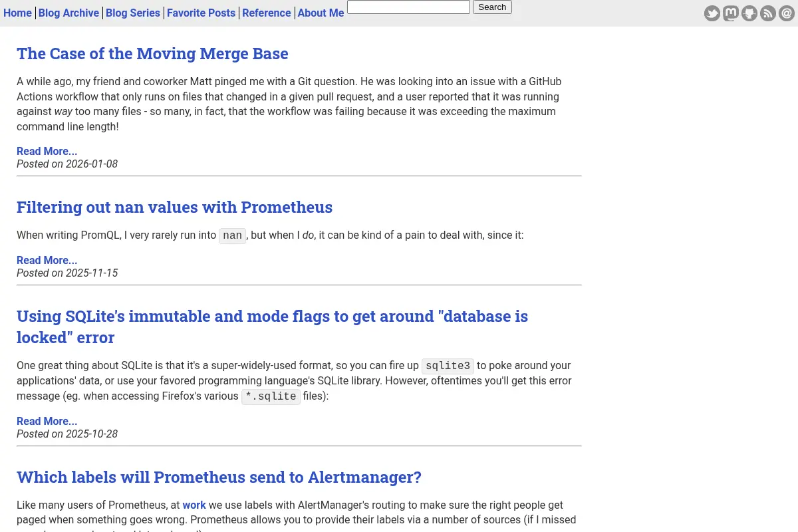
Task: Open "Which labels will Prometheus send to Alertmanager?"
Action: click(219, 477)
